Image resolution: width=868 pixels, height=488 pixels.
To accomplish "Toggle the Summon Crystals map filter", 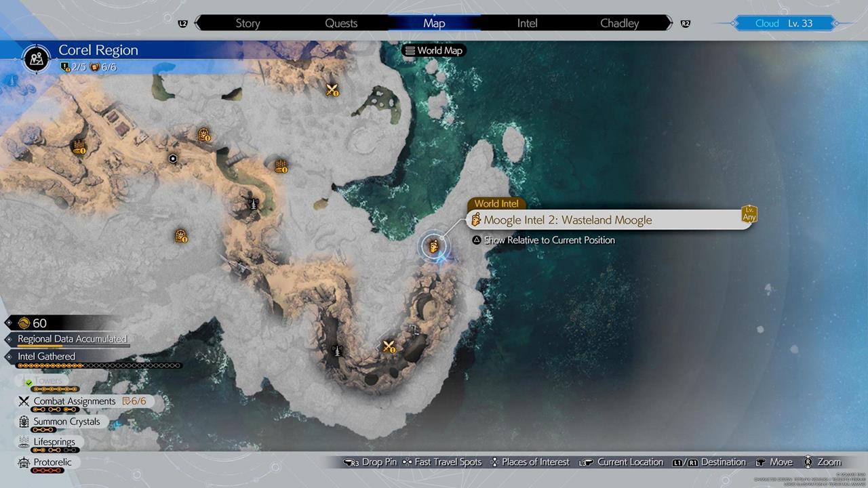I will point(66,422).
